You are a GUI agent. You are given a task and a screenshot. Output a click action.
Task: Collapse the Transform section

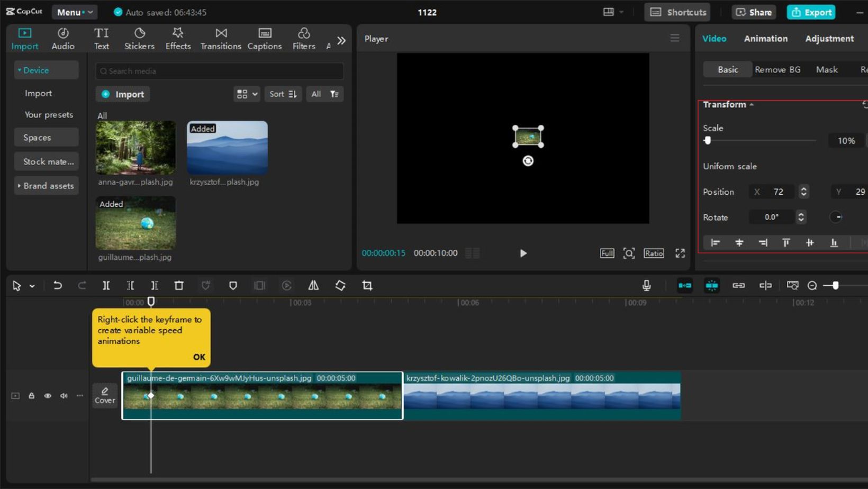click(x=728, y=104)
